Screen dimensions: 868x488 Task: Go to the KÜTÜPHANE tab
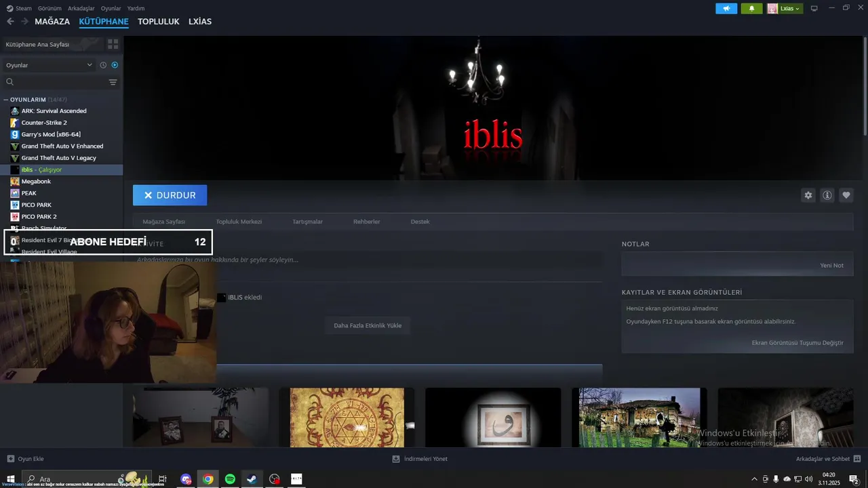click(x=104, y=22)
